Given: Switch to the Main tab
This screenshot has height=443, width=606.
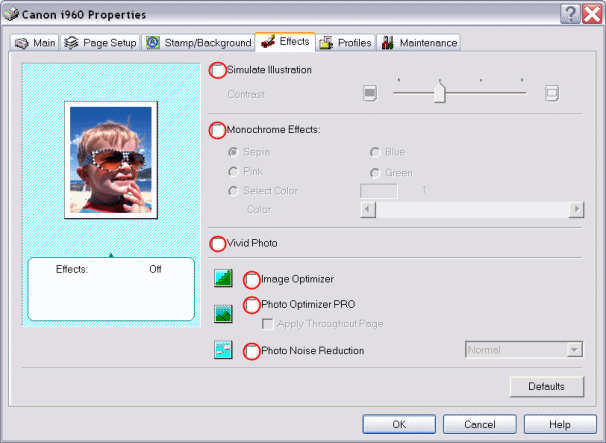Looking at the screenshot, I should [34, 43].
